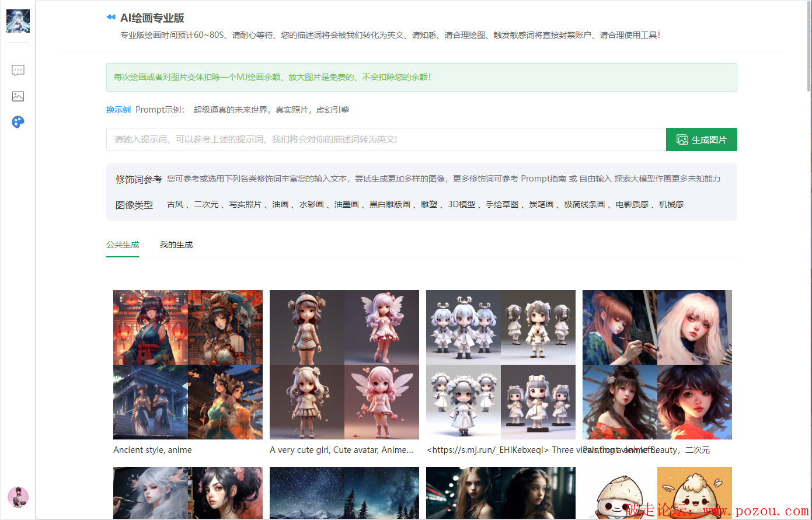Image resolution: width=812 pixels, height=520 pixels.
Task: Select the 炭笔画 style keyword
Action: click(541, 204)
